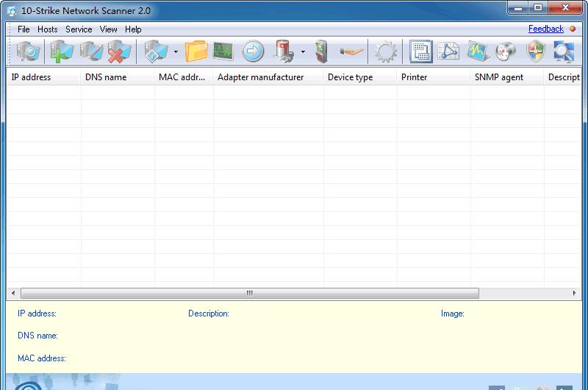This screenshot has width=588, height=390.
Task: Follow the Feedback link
Action: (x=546, y=29)
